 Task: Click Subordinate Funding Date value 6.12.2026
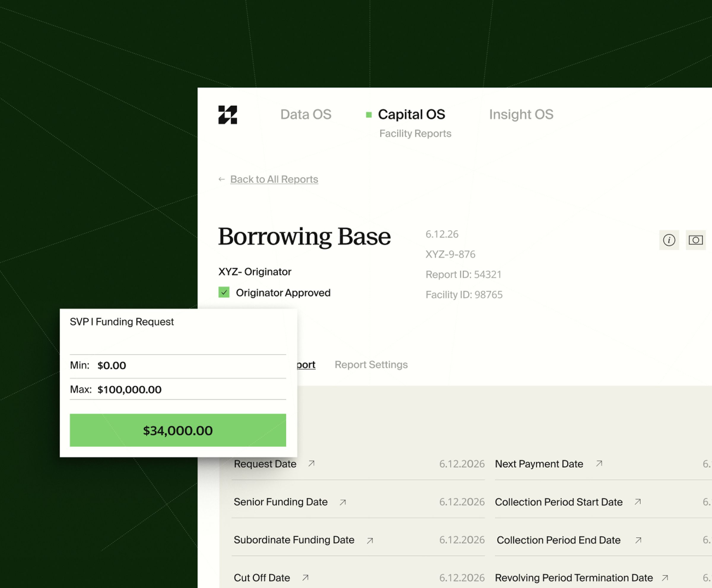click(x=462, y=540)
